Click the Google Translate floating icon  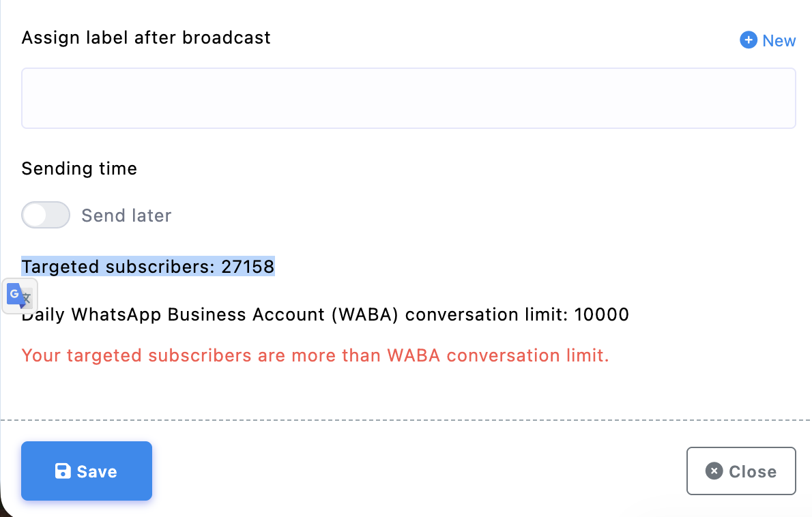tap(20, 296)
